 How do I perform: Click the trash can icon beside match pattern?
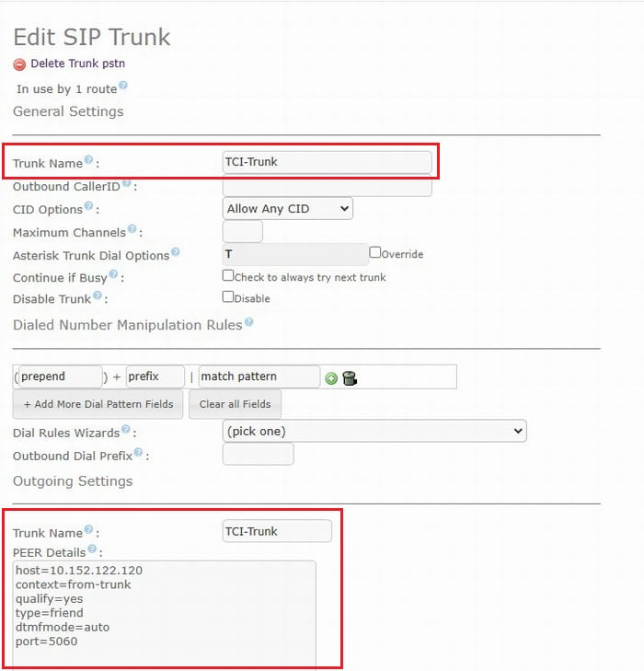coord(349,377)
